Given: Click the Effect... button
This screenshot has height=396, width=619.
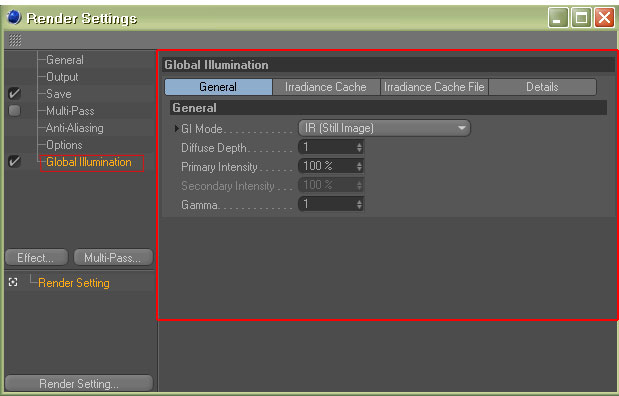Looking at the screenshot, I should (36, 257).
